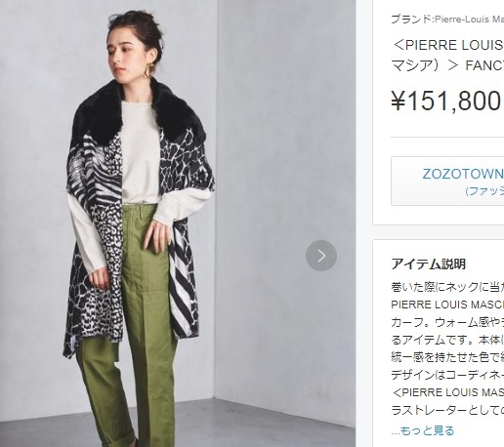Select description line starting 統一感を持たせた
504x447 pixels.
(447, 357)
